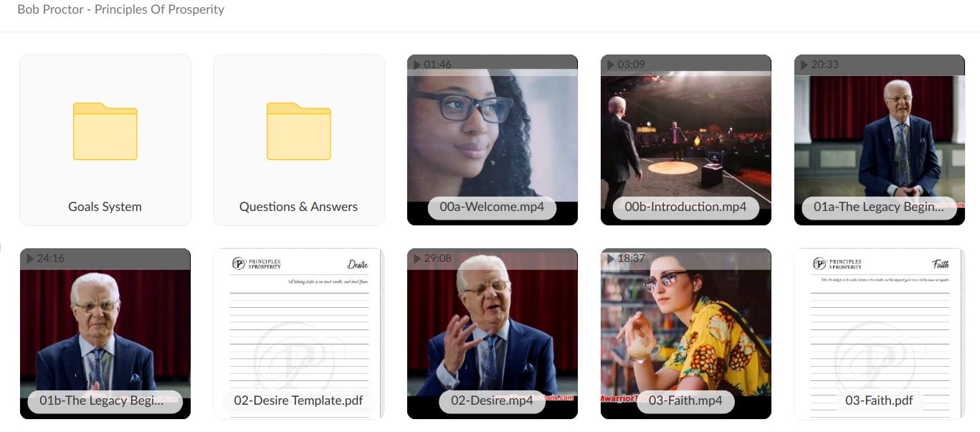
Task: Click the Questions & Answers folder name
Action: click(298, 207)
